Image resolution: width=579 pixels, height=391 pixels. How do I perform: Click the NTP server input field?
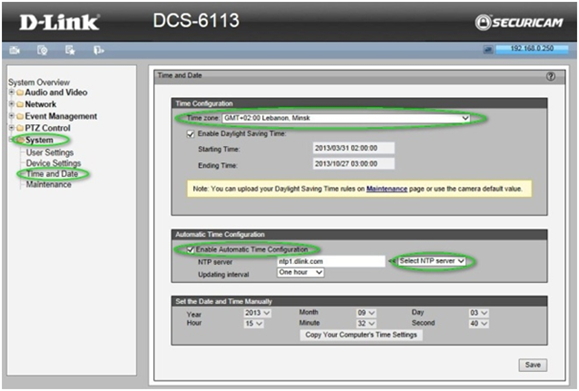(x=331, y=261)
